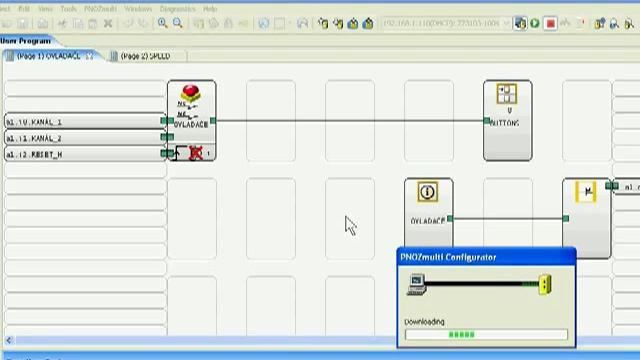
Task: Click the blue magnifier icon near toolbar end
Action: point(614,24)
